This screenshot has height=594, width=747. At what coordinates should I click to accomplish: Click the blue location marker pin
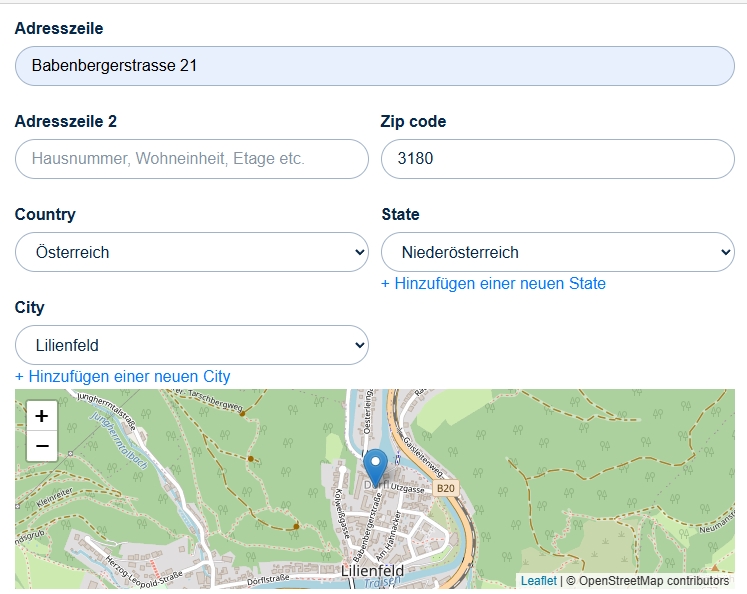coord(375,467)
